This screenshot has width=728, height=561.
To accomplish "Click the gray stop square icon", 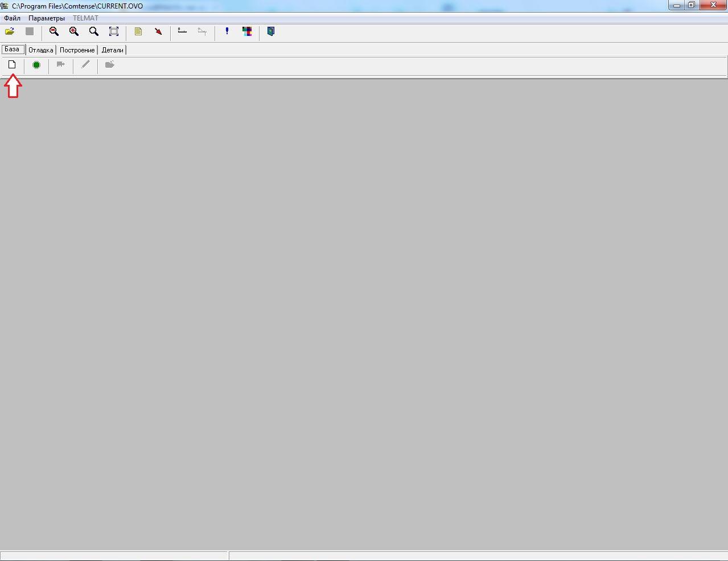I will coord(30,32).
